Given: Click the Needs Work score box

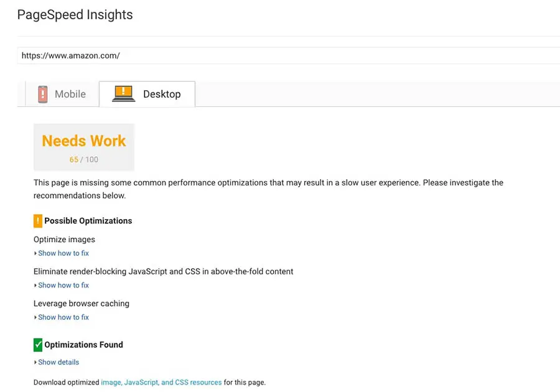Looking at the screenshot, I should [84, 147].
